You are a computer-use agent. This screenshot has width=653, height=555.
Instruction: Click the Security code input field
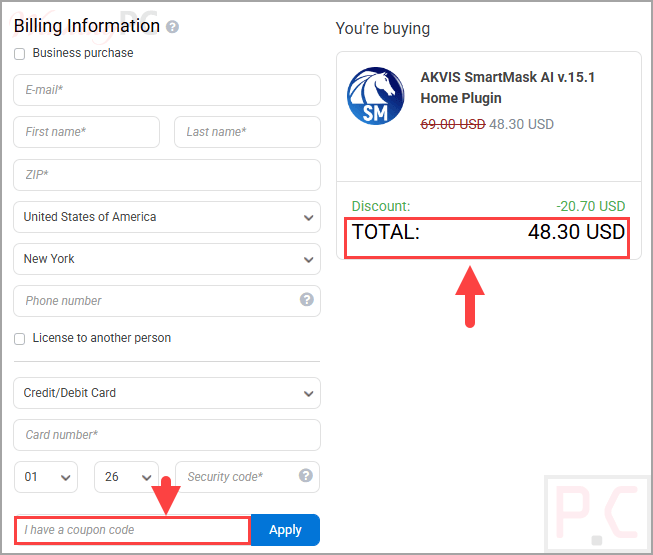click(247, 477)
